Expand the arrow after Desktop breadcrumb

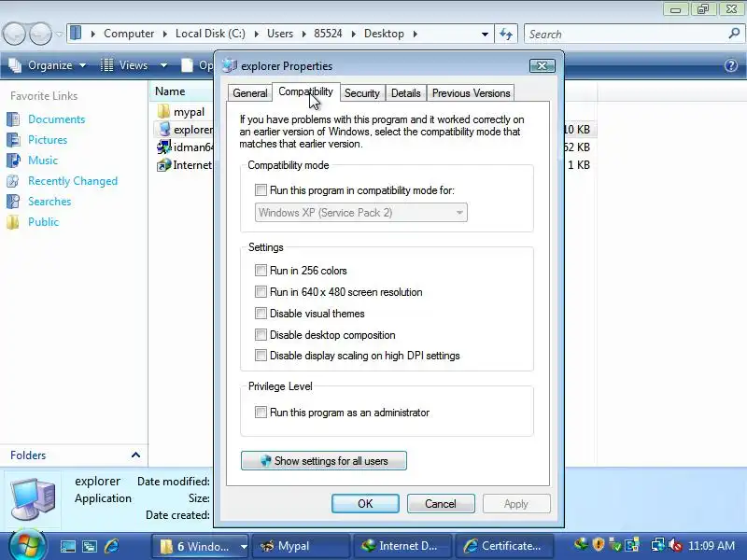[x=416, y=35]
